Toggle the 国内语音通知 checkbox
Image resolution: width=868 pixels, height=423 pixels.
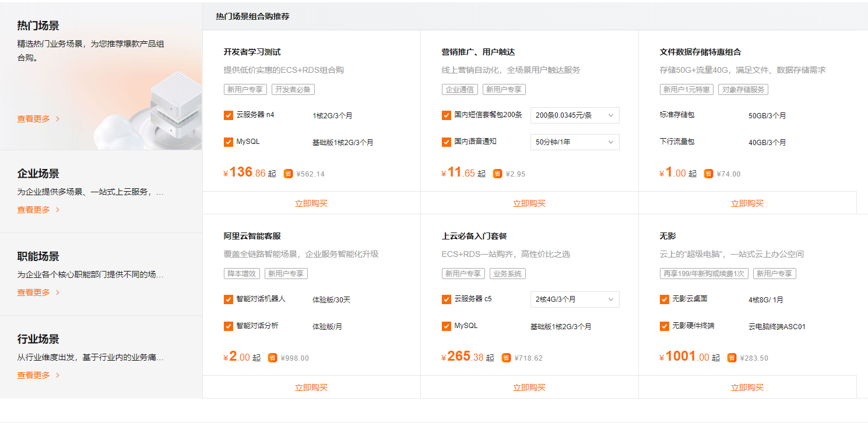pyautogui.click(x=447, y=142)
